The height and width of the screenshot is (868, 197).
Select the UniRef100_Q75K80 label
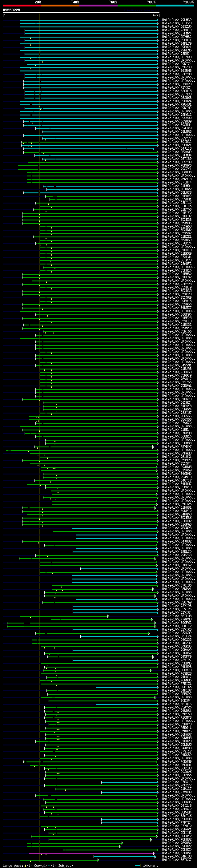point(177,792)
